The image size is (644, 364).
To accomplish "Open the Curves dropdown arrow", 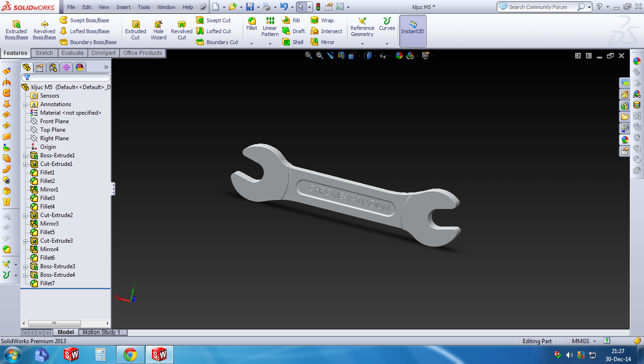I will 387,44.
